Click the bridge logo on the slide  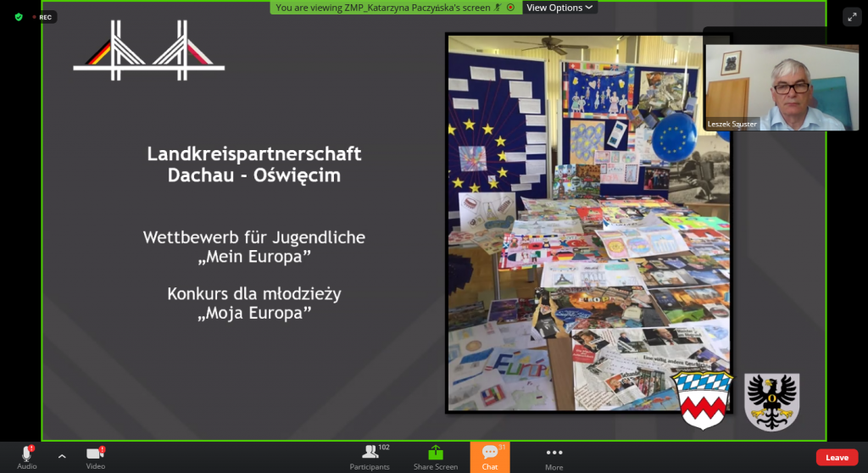click(149, 50)
